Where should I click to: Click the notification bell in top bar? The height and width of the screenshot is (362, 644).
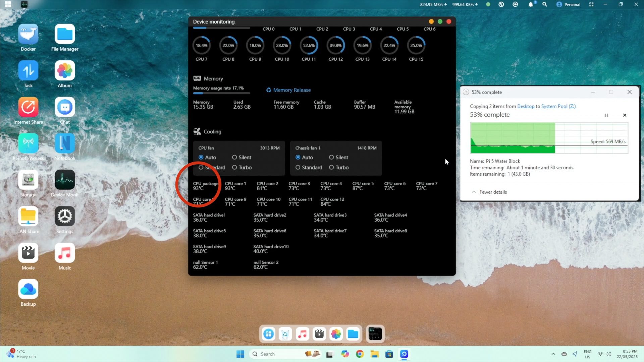pyautogui.click(x=531, y=4)
